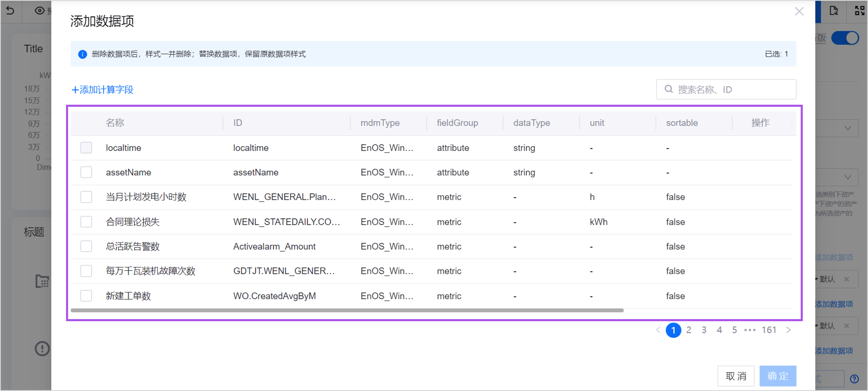Jump to page 161
The width and height of the screenshot is (868, 391).
(769, 330)
